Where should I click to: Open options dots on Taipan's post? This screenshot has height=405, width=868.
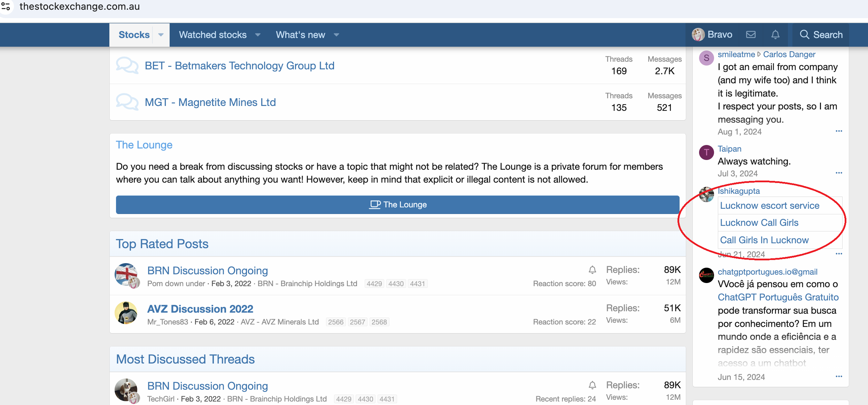point(839,173)
